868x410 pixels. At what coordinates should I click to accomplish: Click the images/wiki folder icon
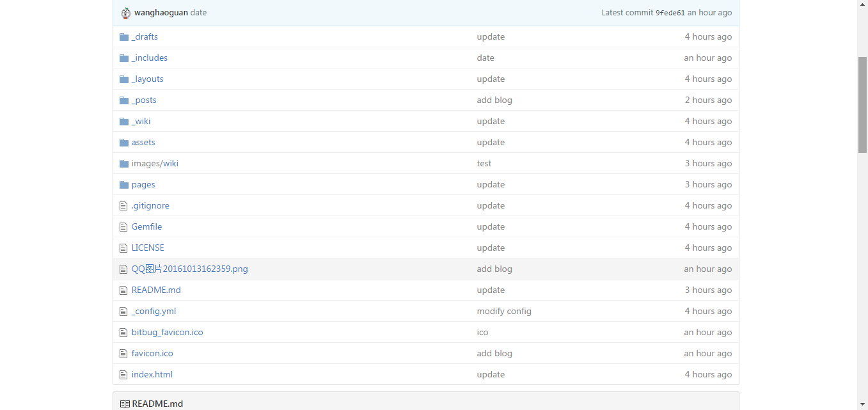coord(123,163)
